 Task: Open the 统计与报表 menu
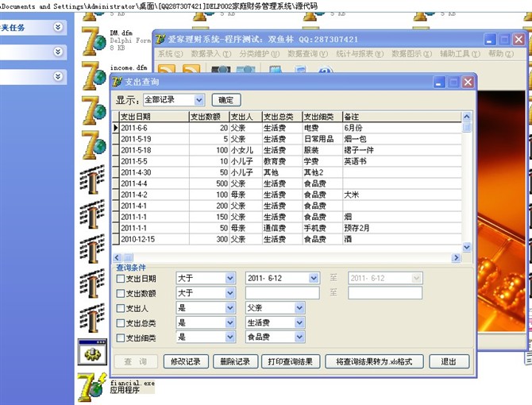coord(360,53)
